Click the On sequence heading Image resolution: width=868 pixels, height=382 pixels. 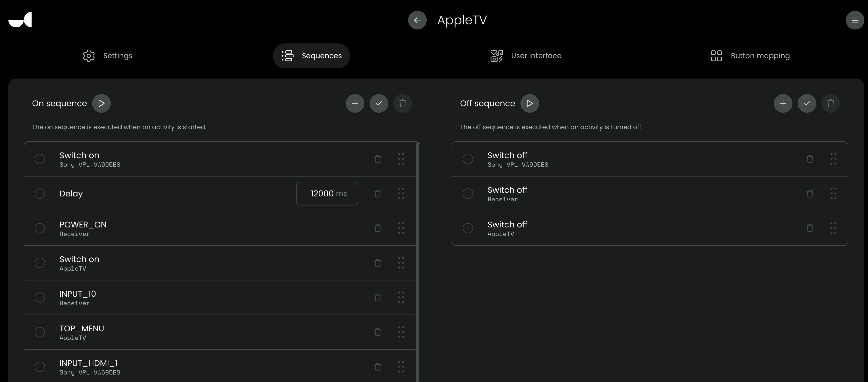click(59, 103)
